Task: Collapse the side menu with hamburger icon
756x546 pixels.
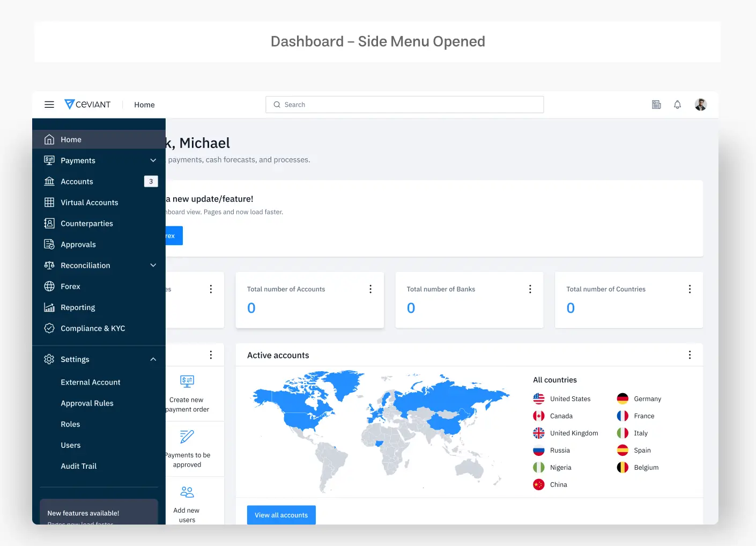Action: 49,105
